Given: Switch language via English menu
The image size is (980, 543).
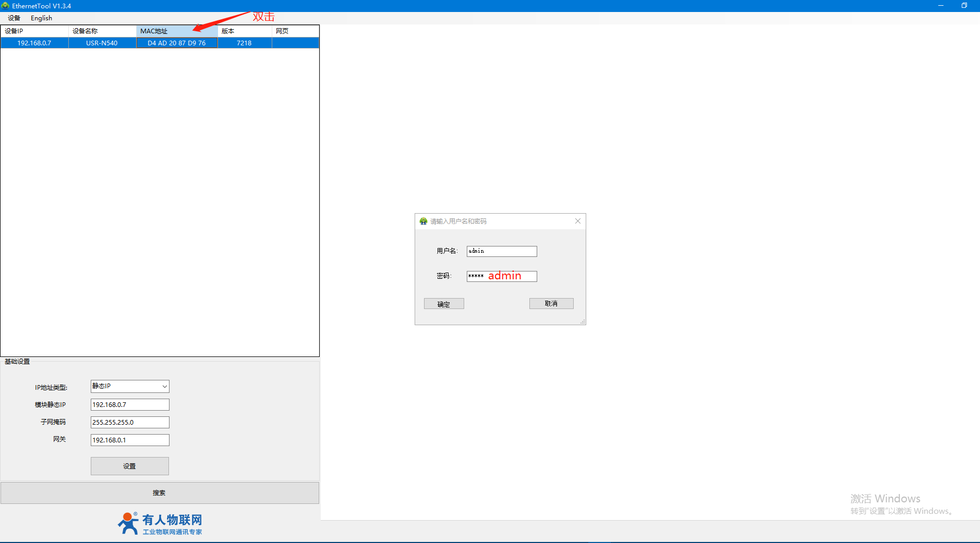Looking at the screenshot, I should tap(41, 18).
